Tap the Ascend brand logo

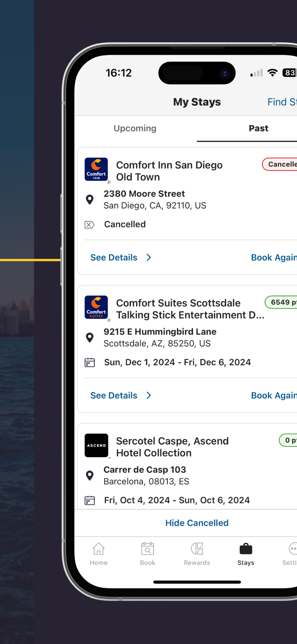coord(96,445)
